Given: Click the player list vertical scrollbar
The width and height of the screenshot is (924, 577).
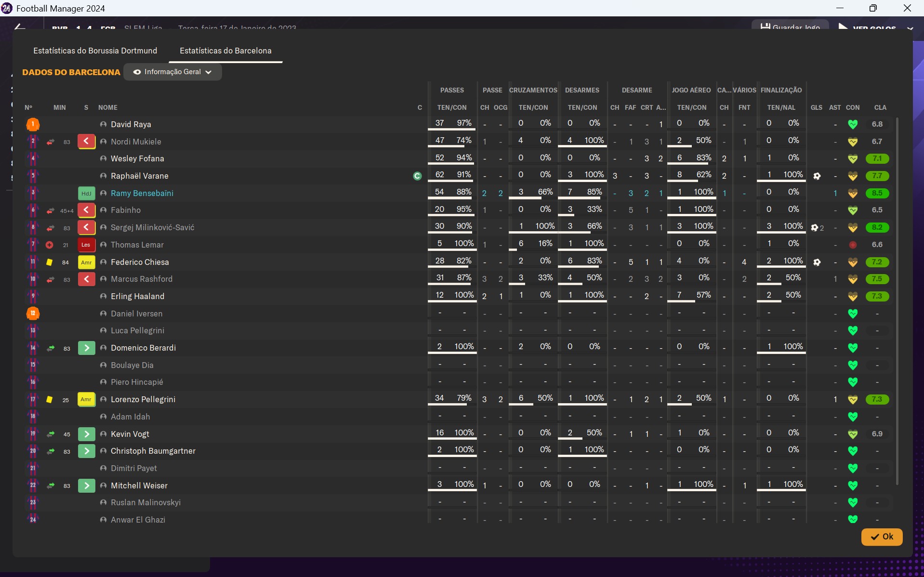Looking at the screenshot, I should point(897,301).
